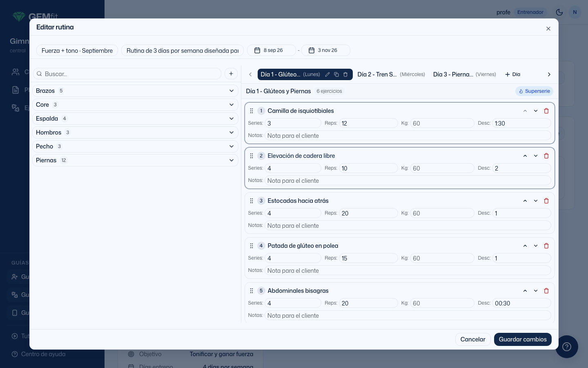Move Camilla de isquiotibiales down
Image resolution: width=588 pixels, height=368 pixels.
[x=536, y=111]
